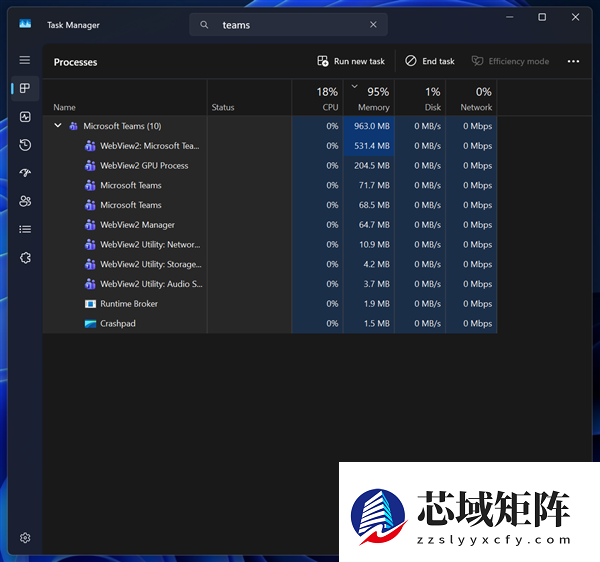Select WebView2 Utility: Storage... process
Image resolution: width=600 pixels, height=562 pixels.
[270, 264]
